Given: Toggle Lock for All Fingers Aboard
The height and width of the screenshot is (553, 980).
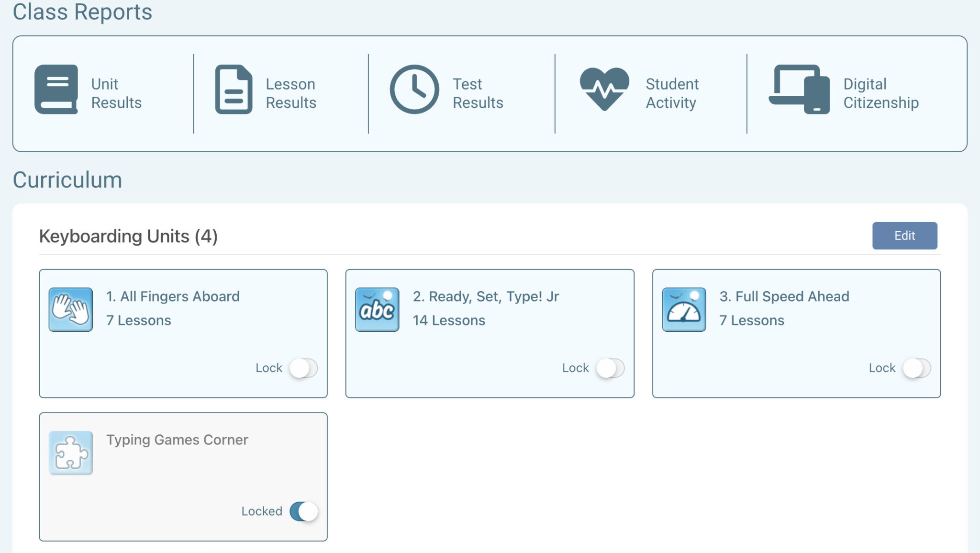Looking at the screenshot, I should 303,368.
